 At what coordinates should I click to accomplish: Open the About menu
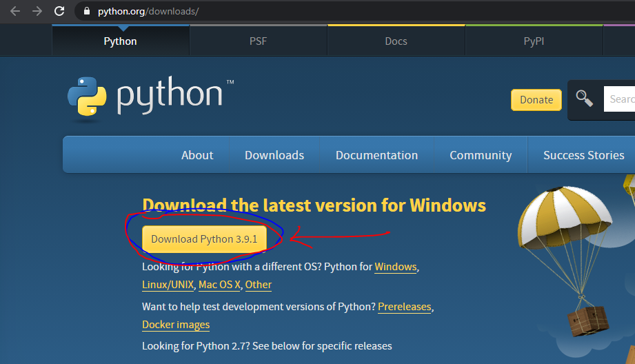coord(197,155)
